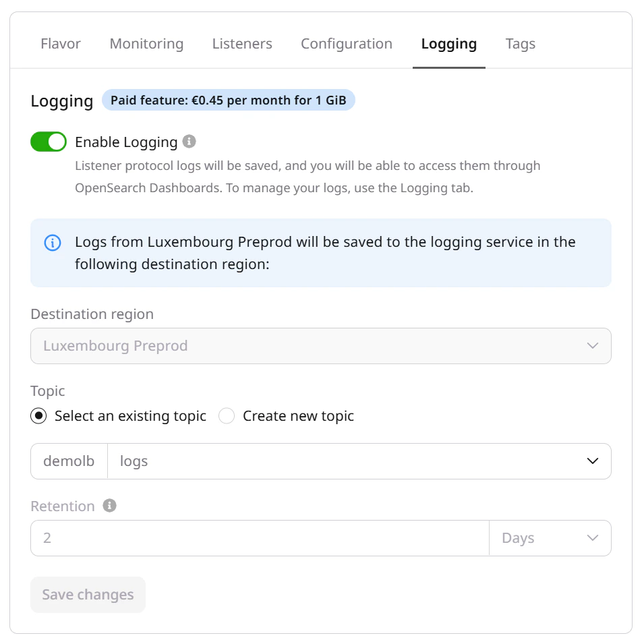Screen dimensions: 644x644
Task: Expand the topic selection dropdown showing logs
Action: 592,461
